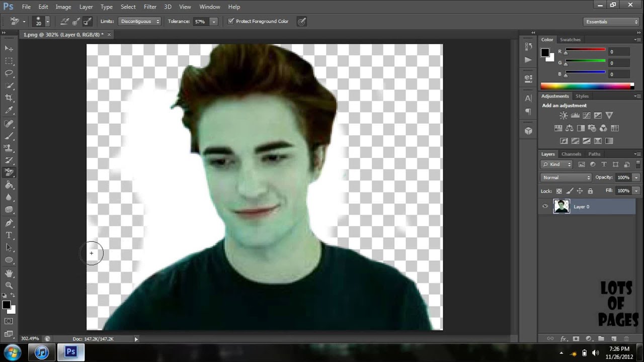This screenshot has height=362, width=644.
Task: Open the Select menu
Action: coord(128,7)
